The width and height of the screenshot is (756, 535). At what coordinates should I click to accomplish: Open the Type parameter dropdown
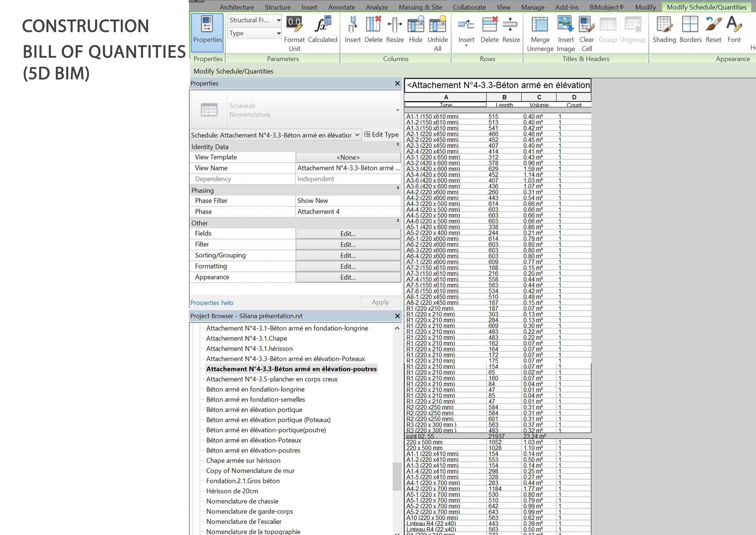click(x=255, y=33)
